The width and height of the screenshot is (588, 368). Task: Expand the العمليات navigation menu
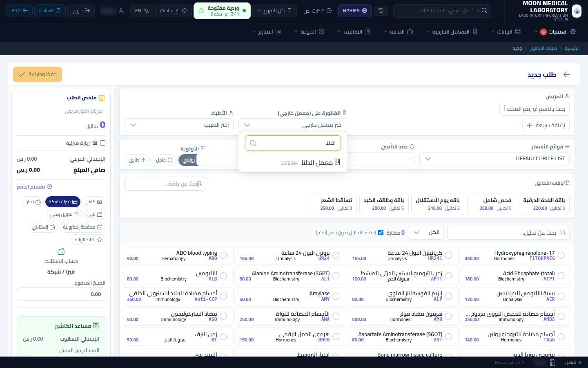tap(555, 31)
